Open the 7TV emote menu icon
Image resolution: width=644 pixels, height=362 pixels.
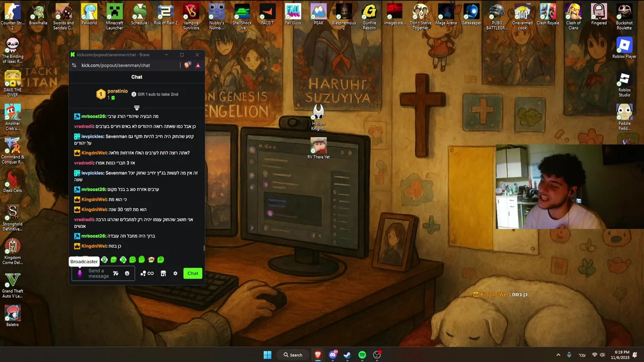(116, 274)
